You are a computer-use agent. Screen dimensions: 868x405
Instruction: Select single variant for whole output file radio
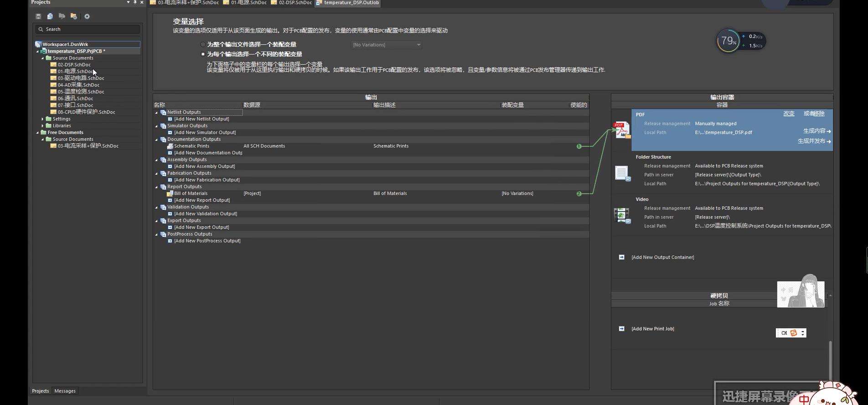(203, 44)
